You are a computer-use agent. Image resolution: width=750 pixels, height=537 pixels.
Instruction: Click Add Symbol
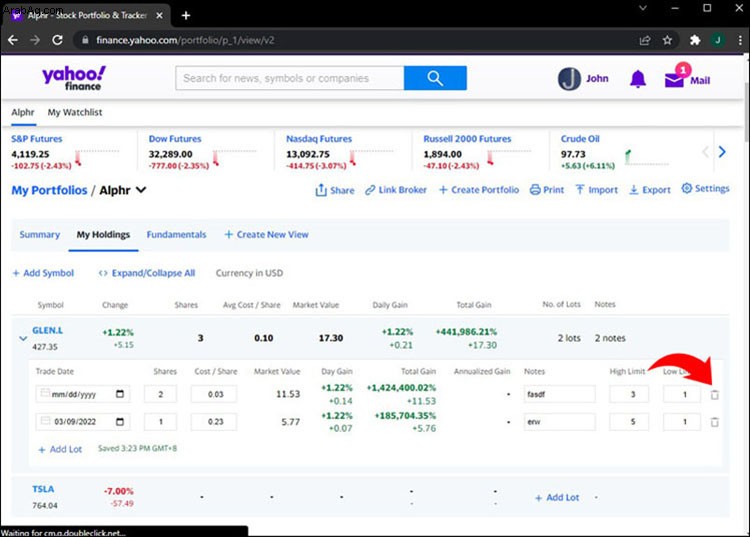coord(43,273)
